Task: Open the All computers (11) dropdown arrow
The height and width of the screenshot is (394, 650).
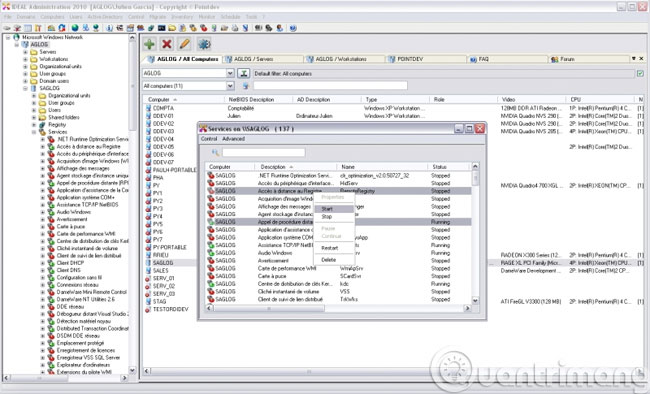Action: point(230,86)
